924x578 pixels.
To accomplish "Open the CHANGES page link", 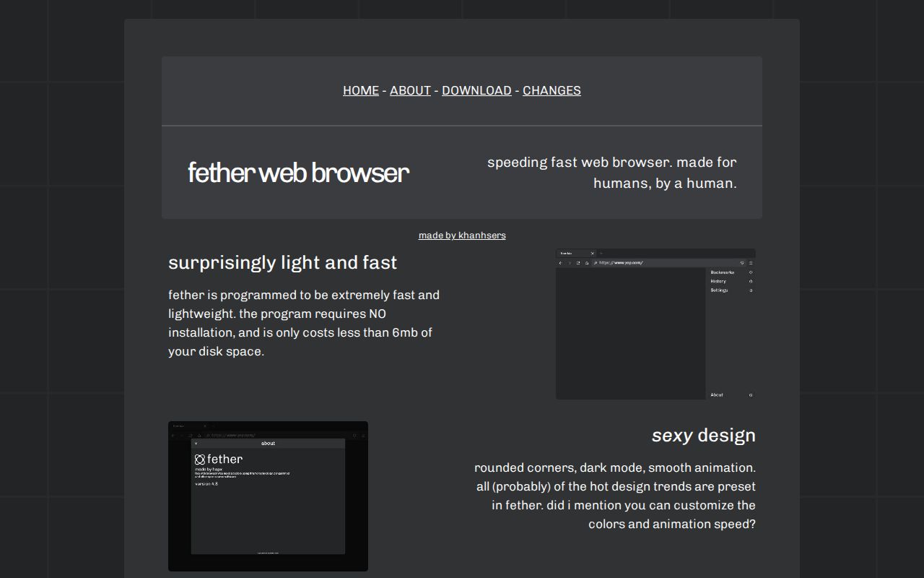I will click(x=552, y=90).
